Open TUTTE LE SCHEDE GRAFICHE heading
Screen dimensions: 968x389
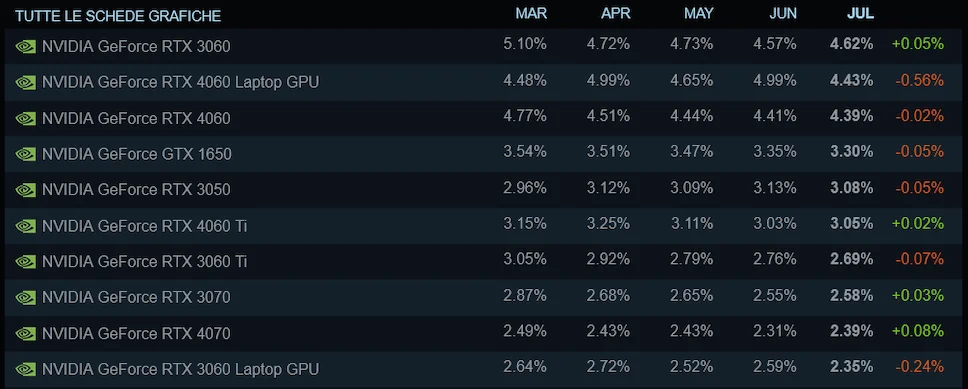pyautogui.click(x=118, y=16)
